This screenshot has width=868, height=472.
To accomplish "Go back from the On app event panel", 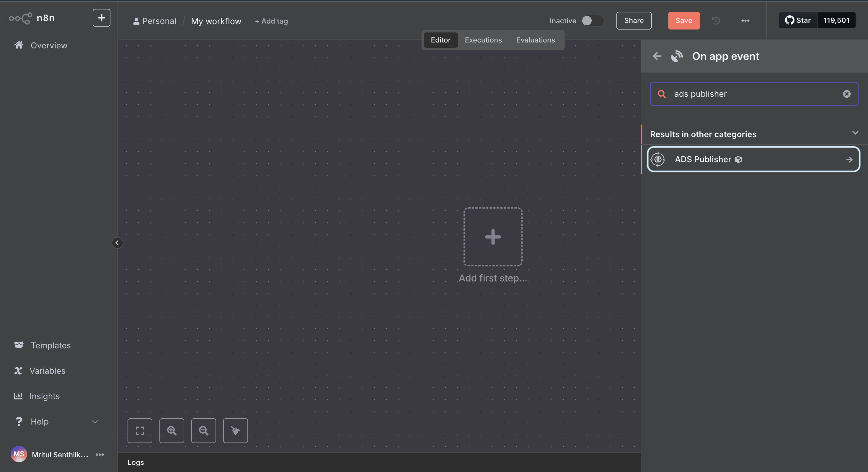I will click(x=657, y=56).
